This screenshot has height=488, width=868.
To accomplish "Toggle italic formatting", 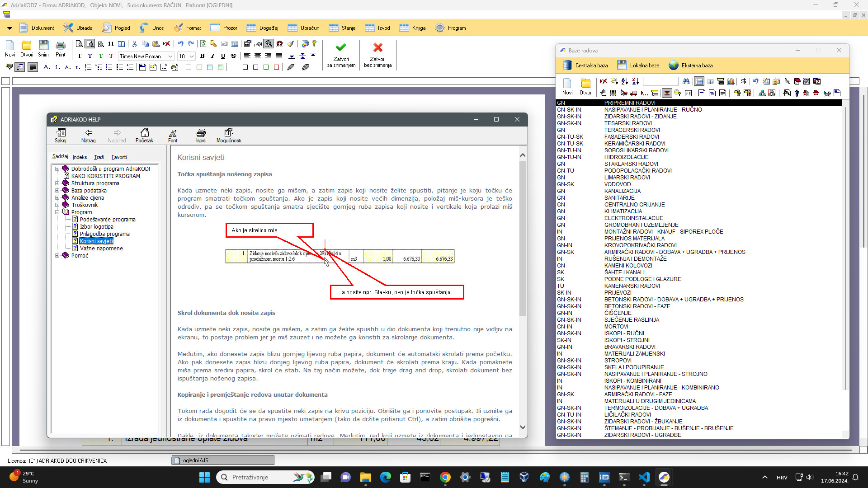I will [x=212, y=56].
